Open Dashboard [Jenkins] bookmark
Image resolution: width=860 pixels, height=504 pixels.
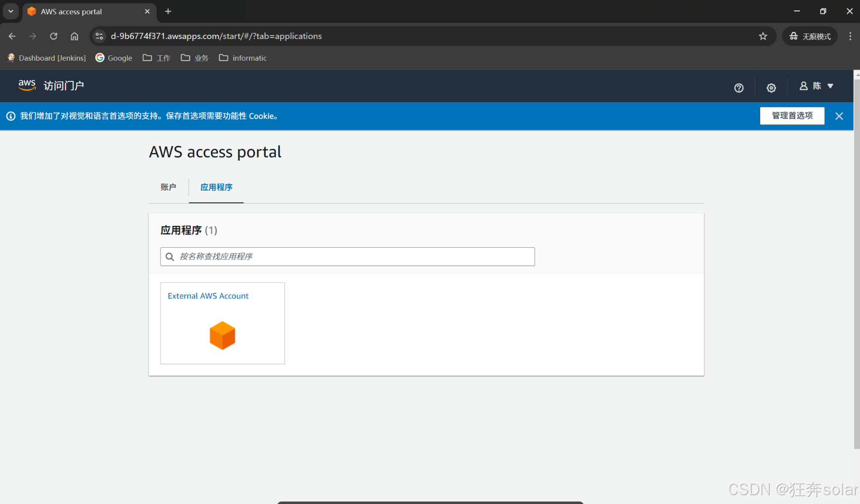(x=46, y=58)
